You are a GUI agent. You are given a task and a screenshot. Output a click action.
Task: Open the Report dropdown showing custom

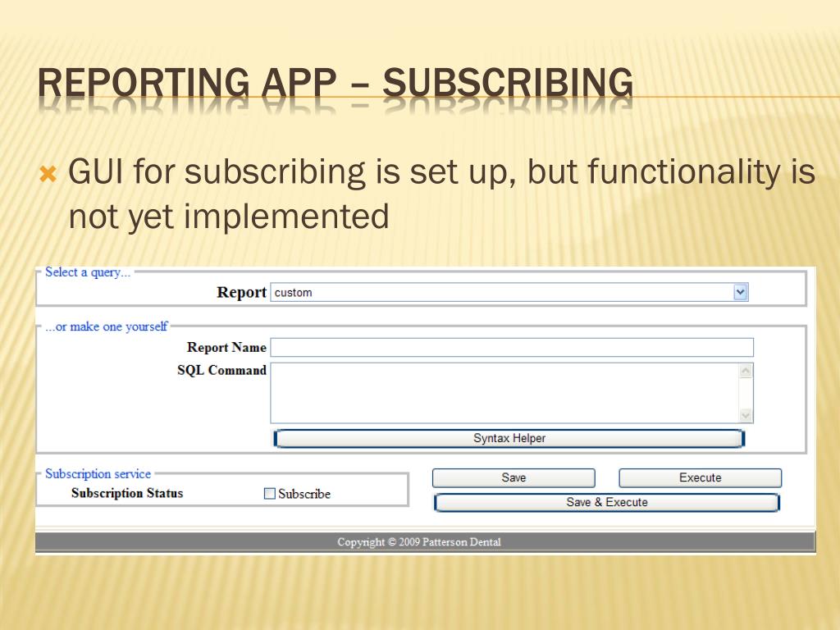point(509,293)
